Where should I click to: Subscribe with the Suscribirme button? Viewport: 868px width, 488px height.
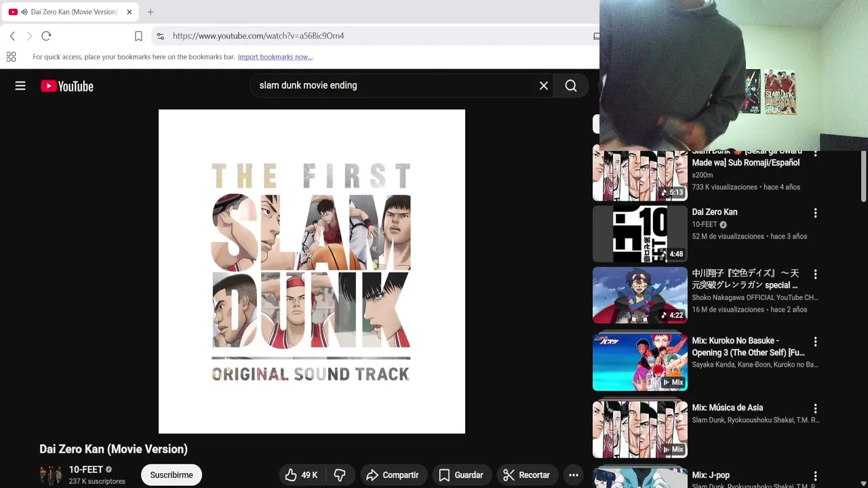(172, 475)
